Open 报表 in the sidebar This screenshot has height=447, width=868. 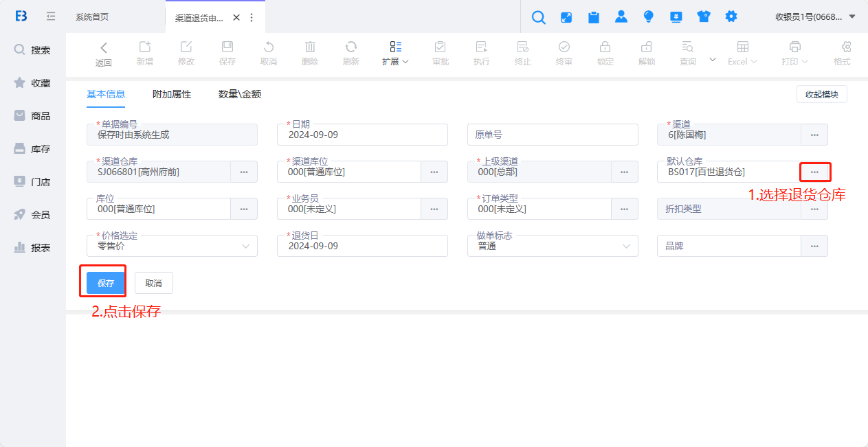pos(33,248)
